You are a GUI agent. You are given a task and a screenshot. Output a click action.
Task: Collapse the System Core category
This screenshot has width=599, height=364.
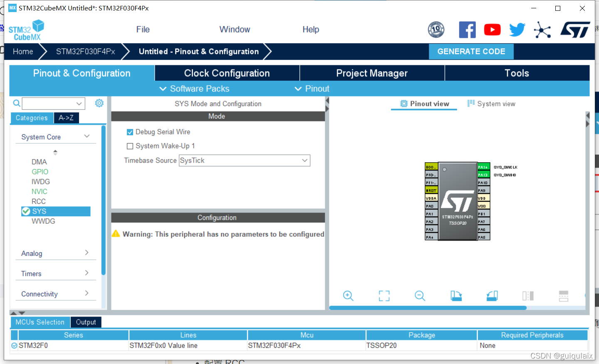click(87, 136)
